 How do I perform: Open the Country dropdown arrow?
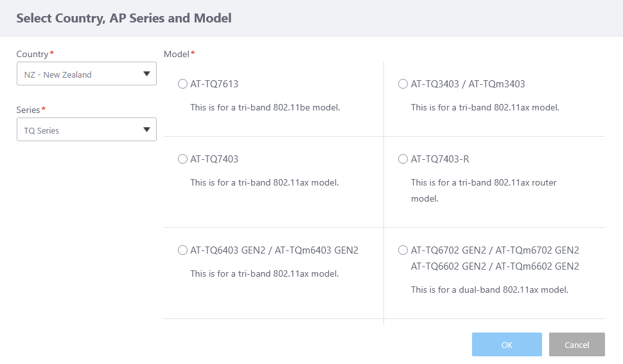tap(146, 74)
